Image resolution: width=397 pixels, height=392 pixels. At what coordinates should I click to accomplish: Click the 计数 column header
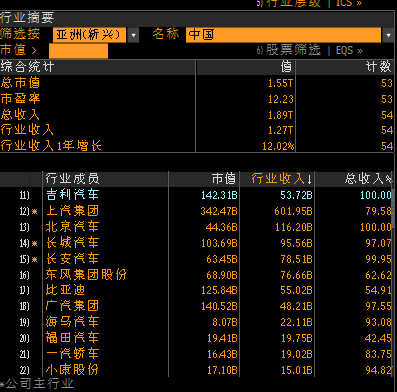point(379,67)
